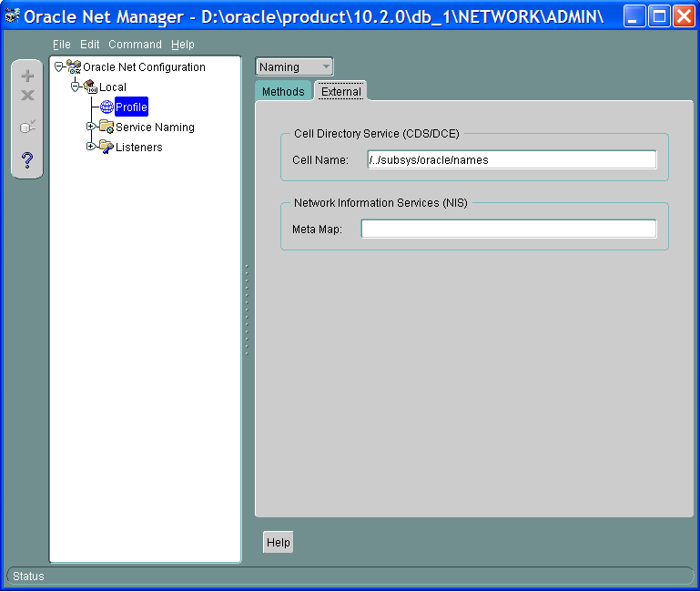
Task: Click the Oracle Net Configuration node icon
Action: [x=74, y=67]
